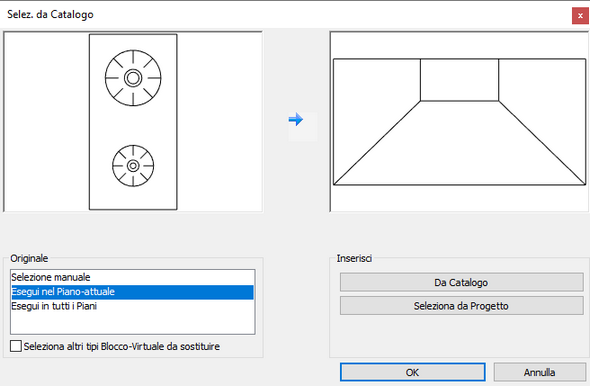Click the blue arrow between the previews
The width and height of the screenshot is (590, 386).
[x=296, y=120]
